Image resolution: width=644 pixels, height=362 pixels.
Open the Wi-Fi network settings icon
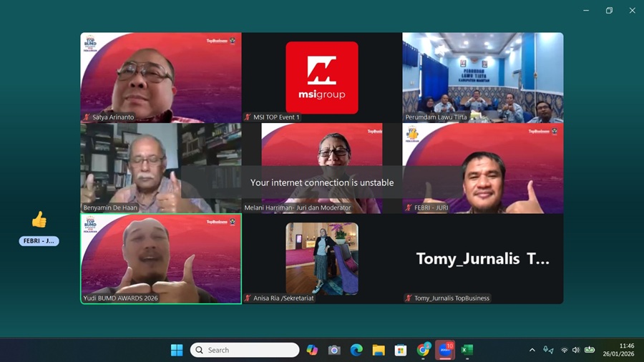(564, 350)
